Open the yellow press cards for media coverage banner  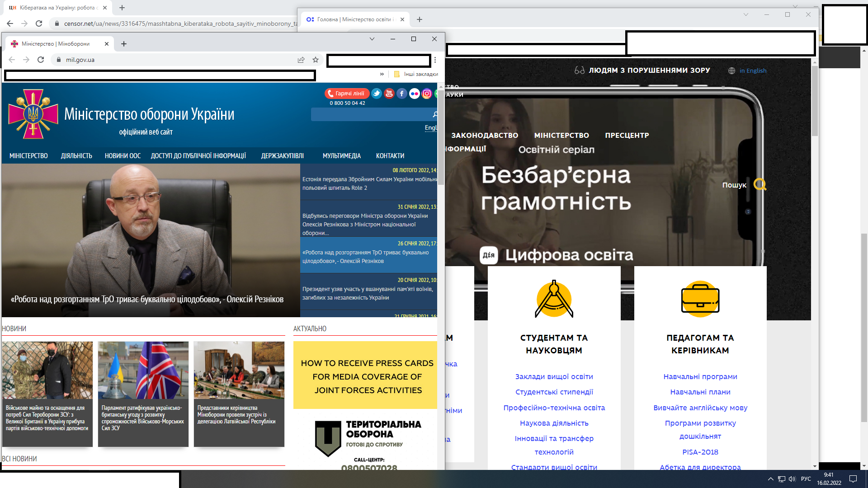(x=365, y=375)
